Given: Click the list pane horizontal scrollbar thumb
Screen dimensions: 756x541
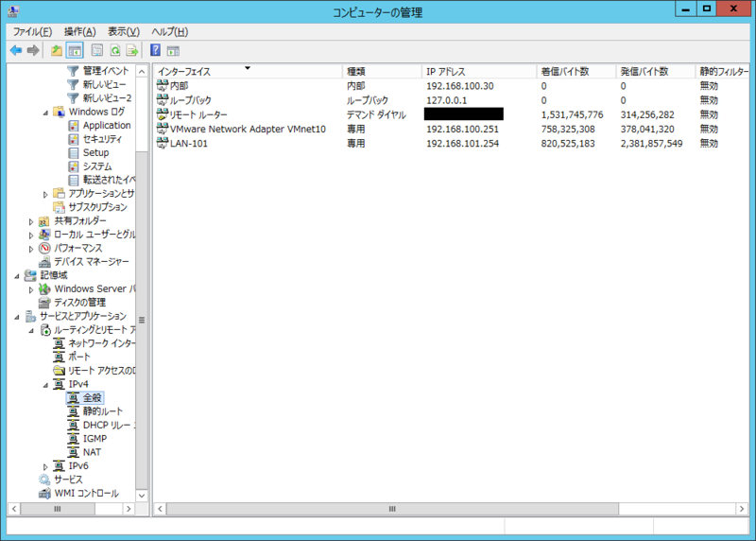Looking at the screenshot, I should [392, 509].
